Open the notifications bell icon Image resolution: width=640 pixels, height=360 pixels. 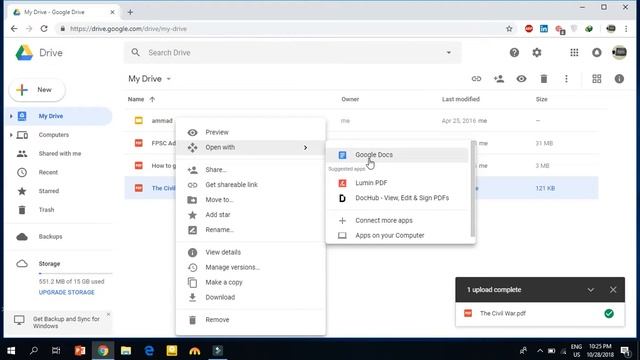click(x=597, y=53)
